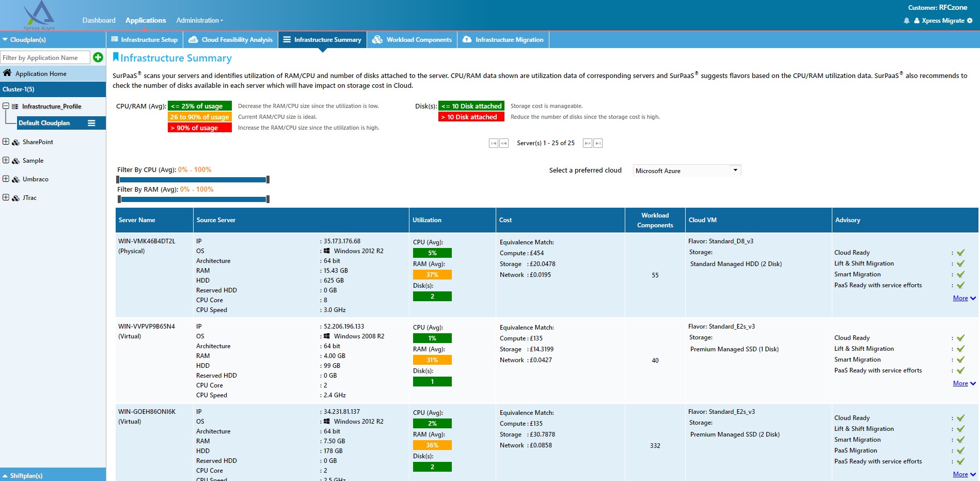Click the Utilization column header

(452, 220)
